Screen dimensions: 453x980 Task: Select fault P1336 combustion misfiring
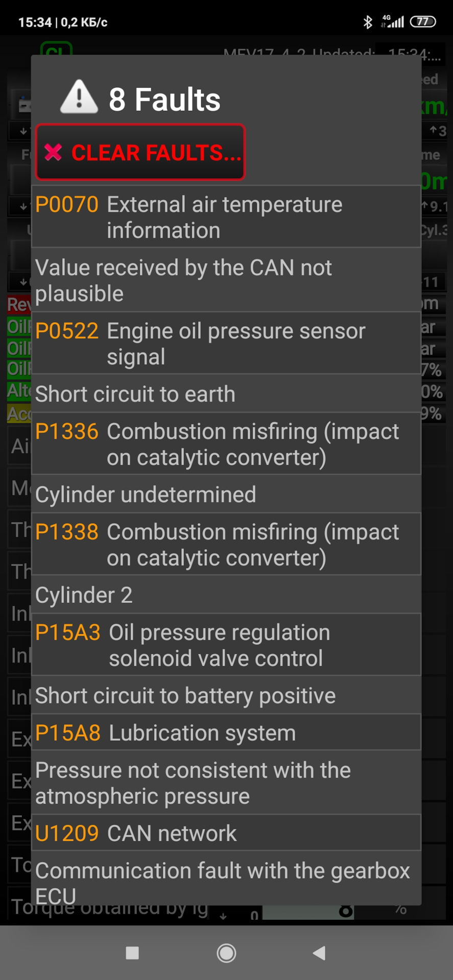(226, 444)
